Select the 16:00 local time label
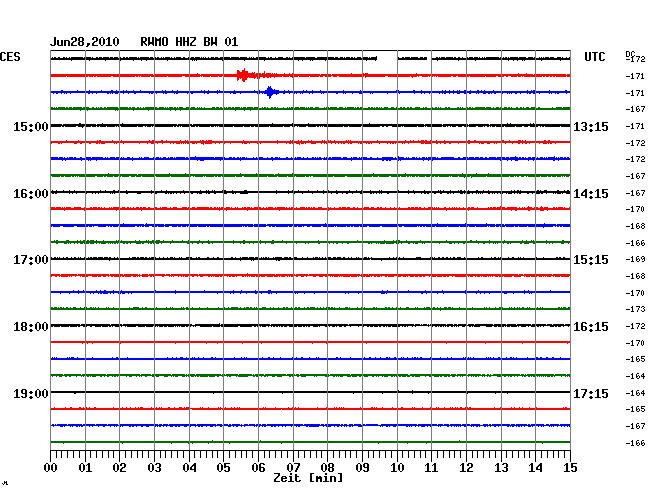The width and height of the screenshot is (650, 494). (x=31, y=194)
